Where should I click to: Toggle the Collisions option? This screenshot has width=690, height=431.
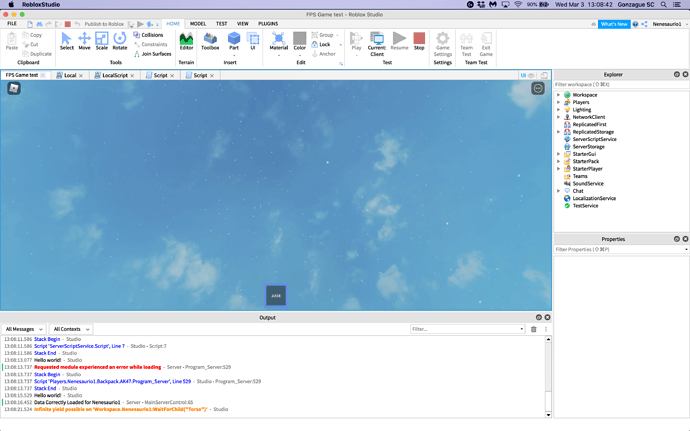(x=150, y=35)
